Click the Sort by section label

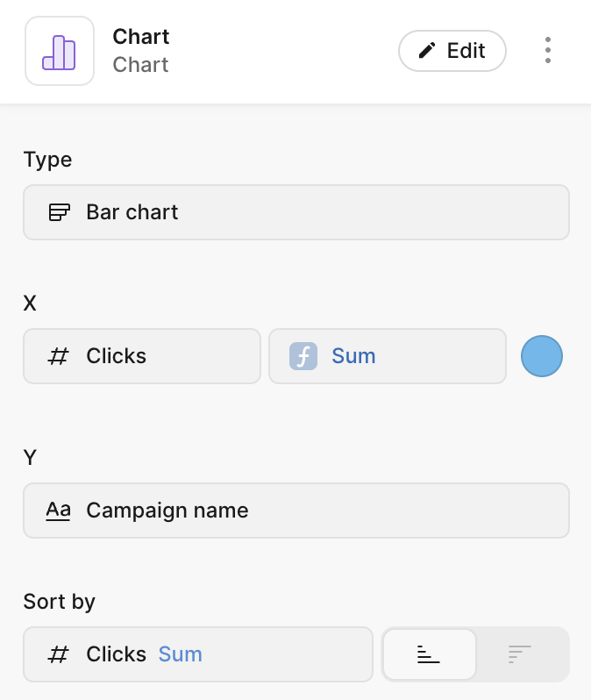(60, 602)
